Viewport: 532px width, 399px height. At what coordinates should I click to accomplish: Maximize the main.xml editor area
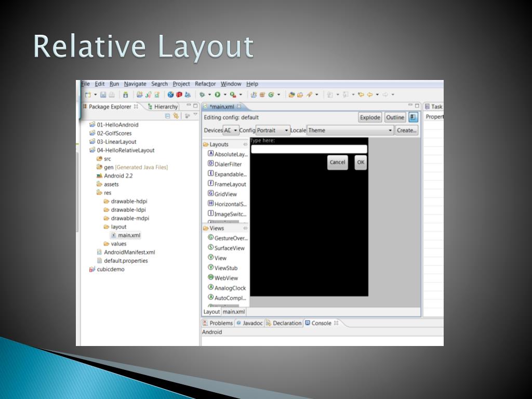417,105
